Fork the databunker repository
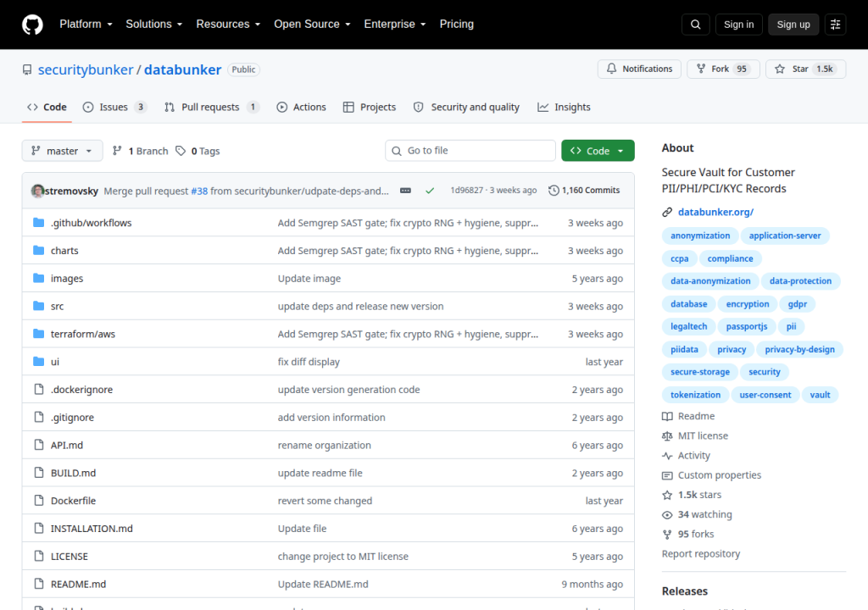Image resolution: width=868 pixels, height=610 pixels. pyautogui.click(x=723, y=69)
